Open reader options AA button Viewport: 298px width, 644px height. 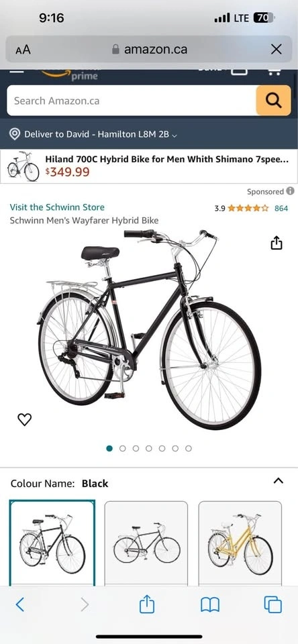point(23,50)
